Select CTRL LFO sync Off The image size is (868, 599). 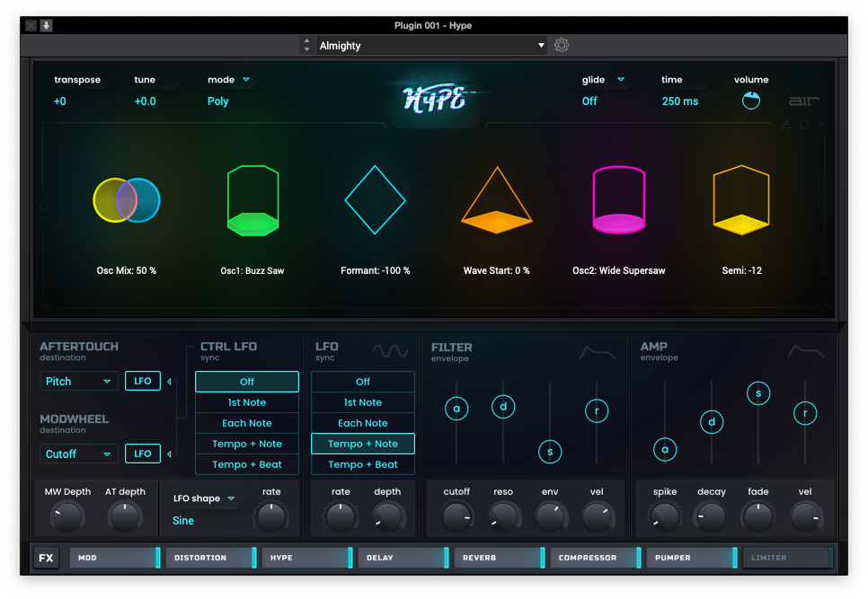(x=247, y=382)
